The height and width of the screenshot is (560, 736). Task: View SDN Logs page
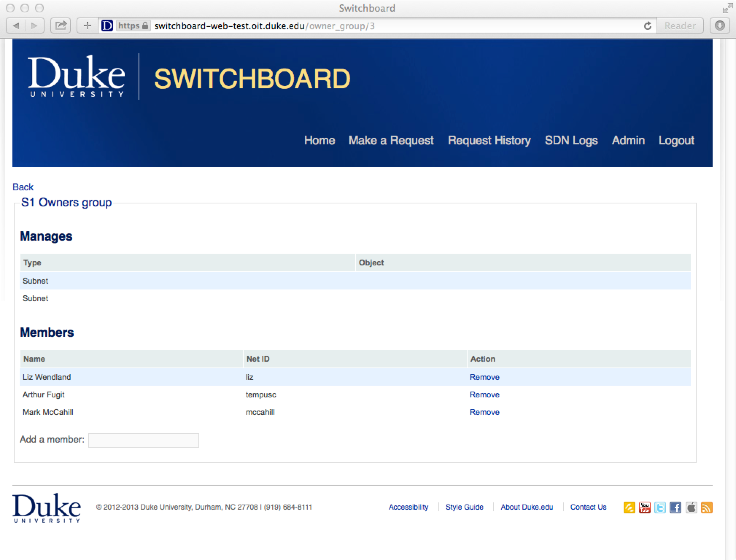click(571, 141)
